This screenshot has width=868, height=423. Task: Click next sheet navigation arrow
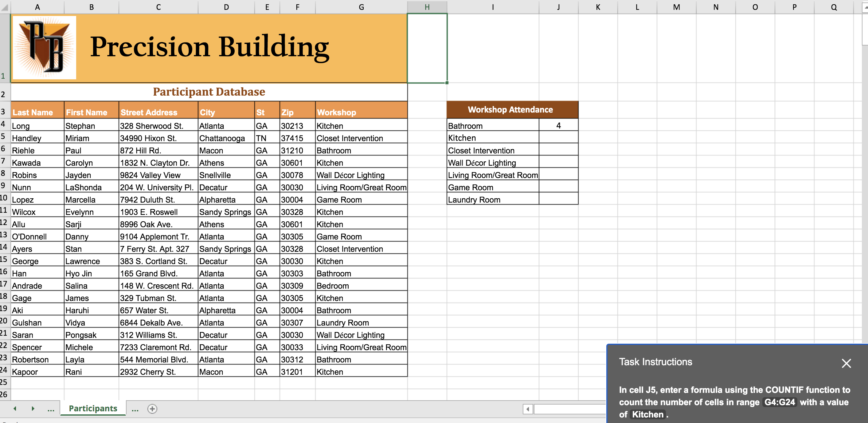(33, 409)
